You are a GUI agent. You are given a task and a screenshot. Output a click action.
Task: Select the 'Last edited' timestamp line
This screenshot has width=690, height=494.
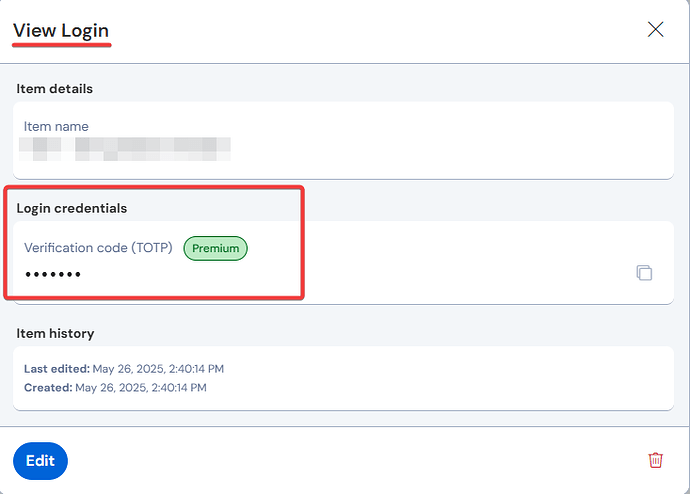coord(124,369)
